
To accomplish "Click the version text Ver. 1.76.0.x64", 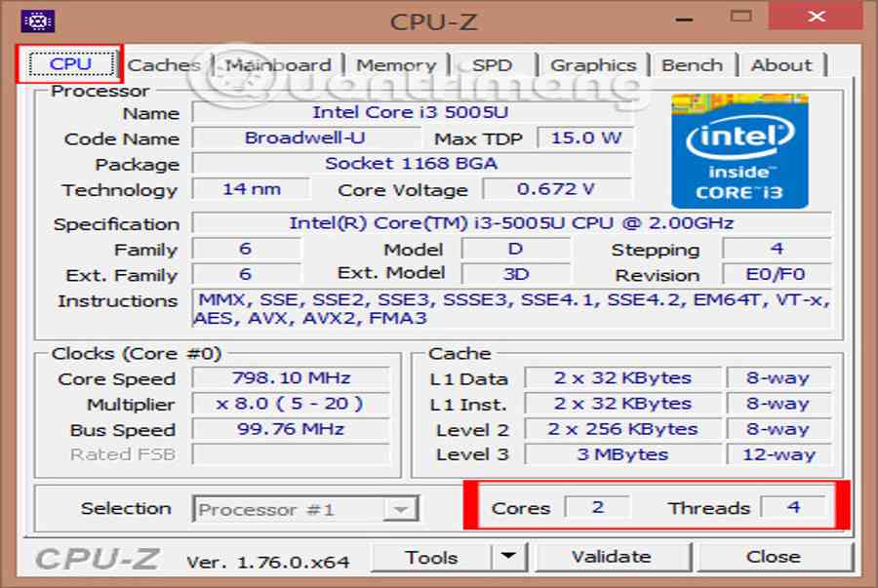I will 268,562.
